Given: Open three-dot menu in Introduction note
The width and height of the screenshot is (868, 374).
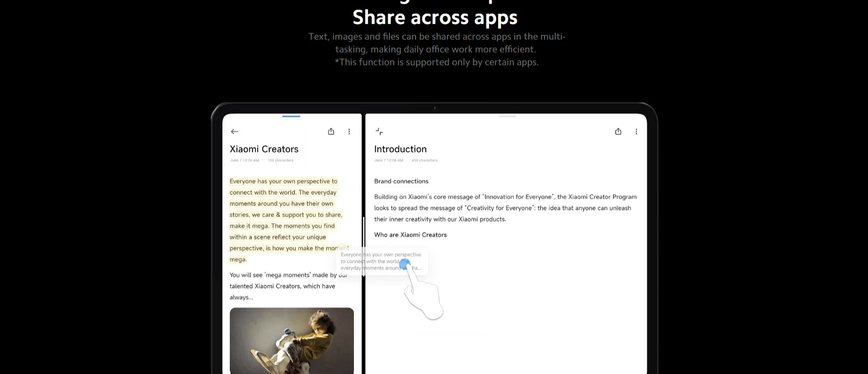Looking at the screenshot, I should 636,131.
